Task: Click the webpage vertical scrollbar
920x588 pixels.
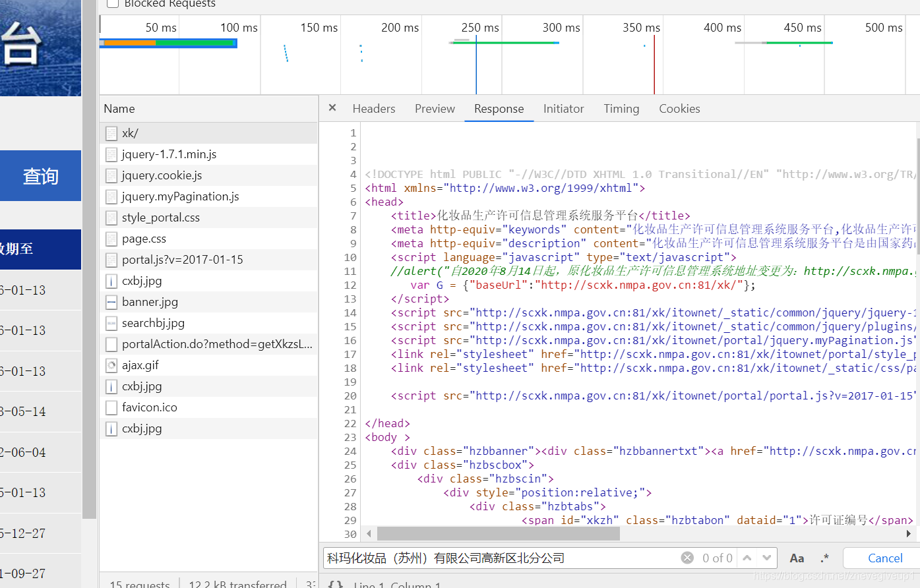Action: coord(89,260)
